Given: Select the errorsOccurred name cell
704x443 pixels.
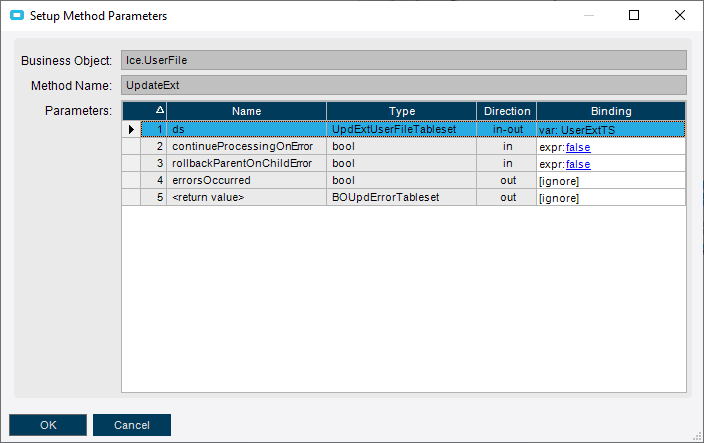Looking at the screenshot, I should (x=246, y=180).
